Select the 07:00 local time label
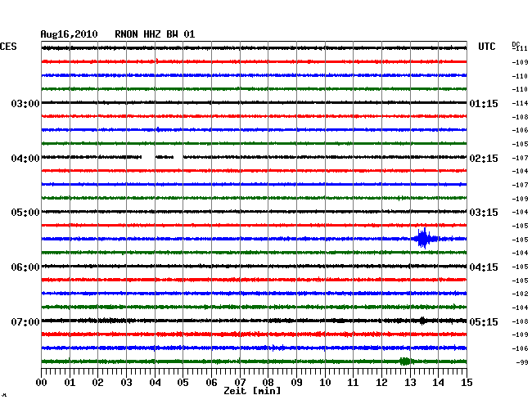Viewport: 532px width, 404px height. coord(25,321)
